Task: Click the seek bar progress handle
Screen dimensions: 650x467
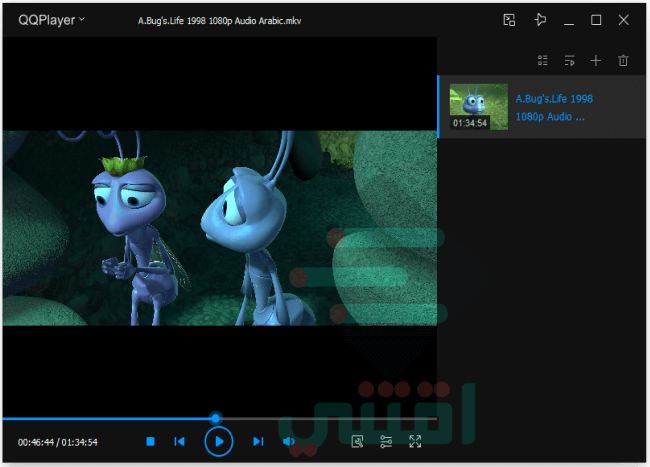Action: pos(216,418)
